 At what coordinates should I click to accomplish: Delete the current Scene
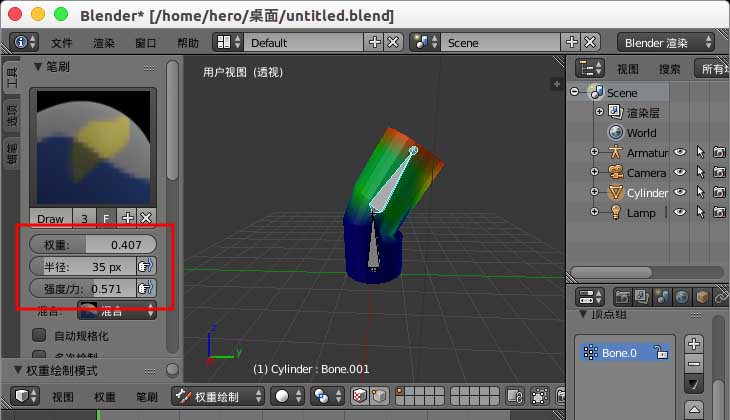tap(590, 42)
